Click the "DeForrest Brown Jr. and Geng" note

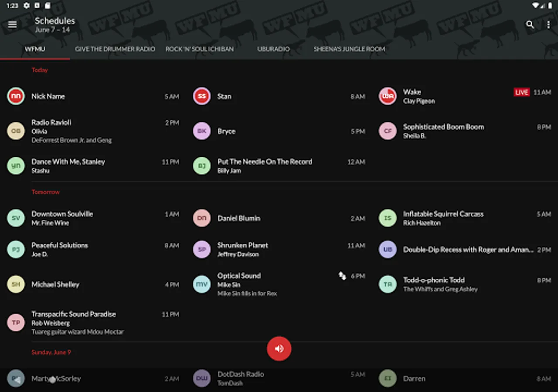pyautogui.click(x=71, y=140)
